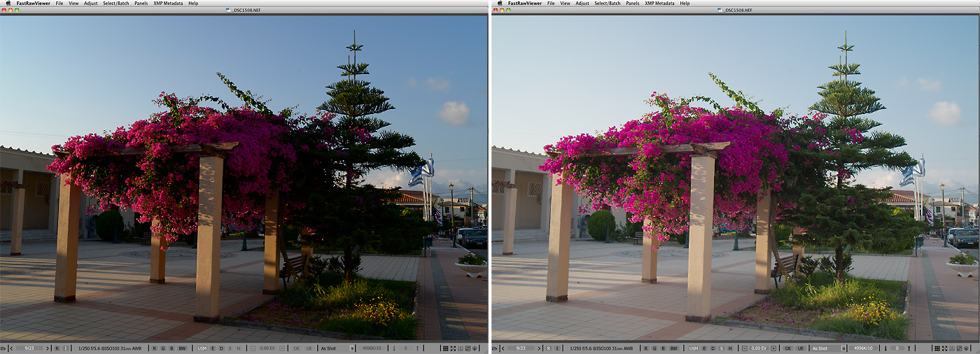Open Select/Batch menu in the left menu bar

(117, 3)
